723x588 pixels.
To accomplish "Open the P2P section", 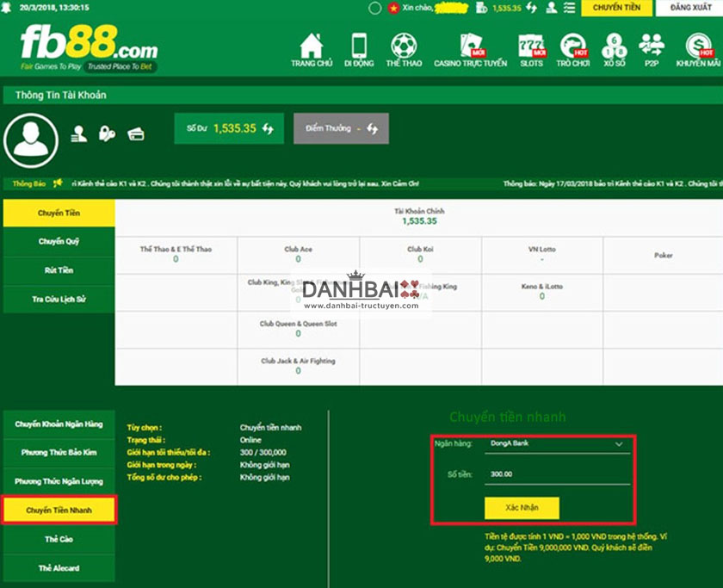I will (652, 50).
